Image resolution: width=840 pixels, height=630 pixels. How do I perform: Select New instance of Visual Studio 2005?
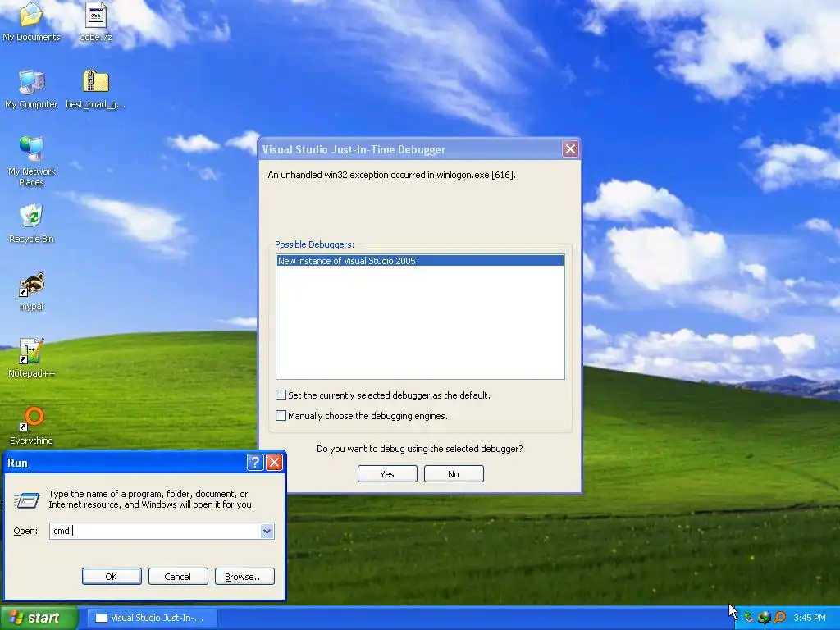click(x=420, y=261)
